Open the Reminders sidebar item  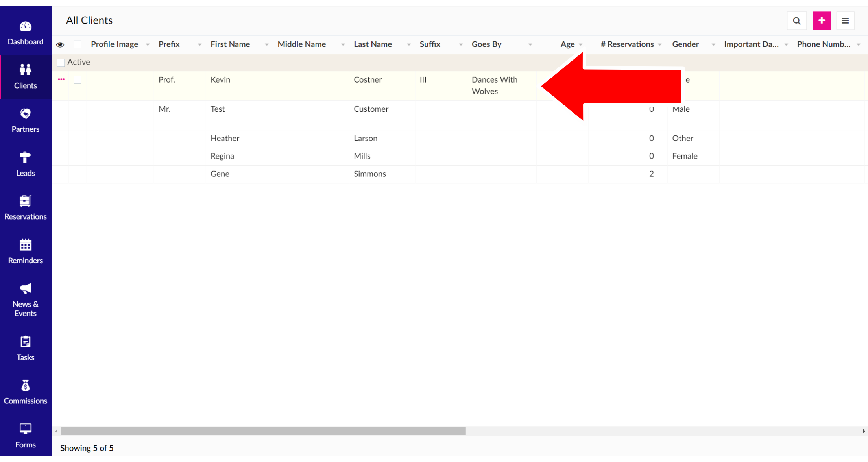coord(26,251)
